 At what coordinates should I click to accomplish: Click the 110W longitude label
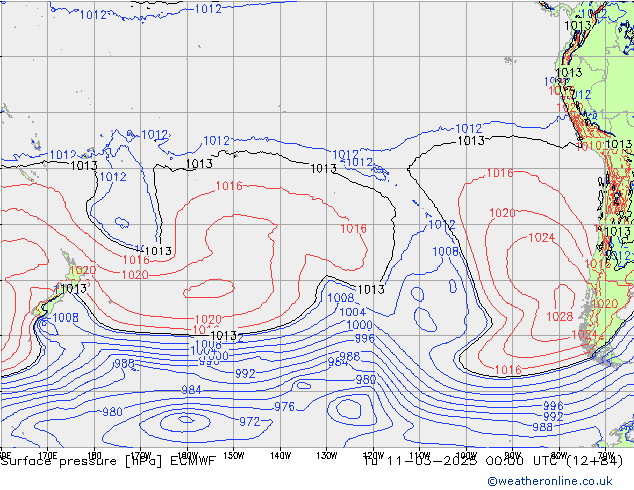(420, 455)
